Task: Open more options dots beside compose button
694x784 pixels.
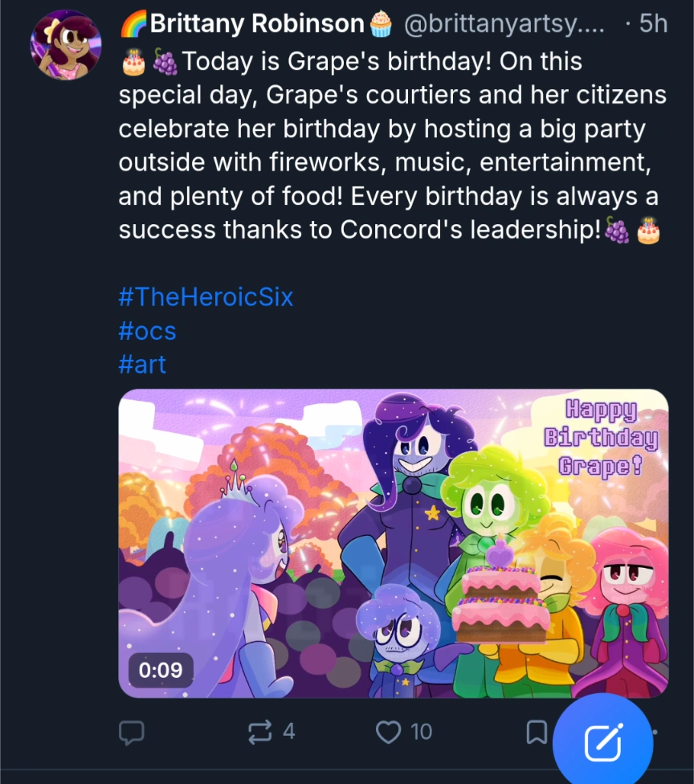Action: (657, 732)
